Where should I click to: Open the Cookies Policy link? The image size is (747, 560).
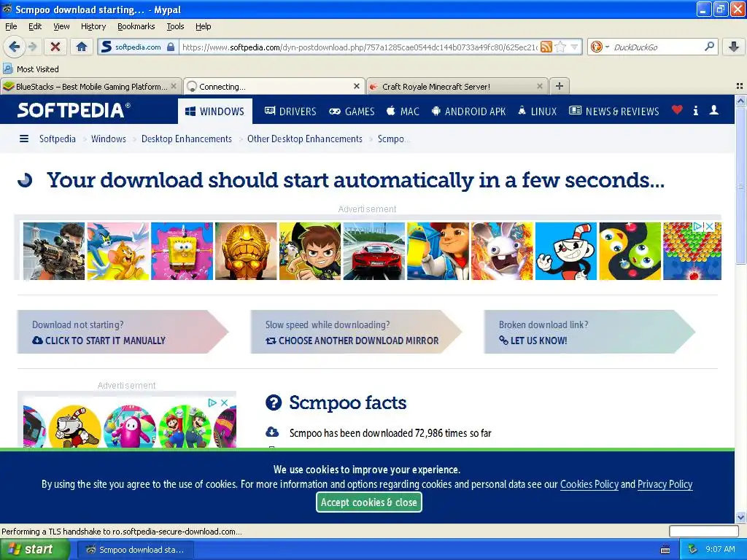click(589, 484)
